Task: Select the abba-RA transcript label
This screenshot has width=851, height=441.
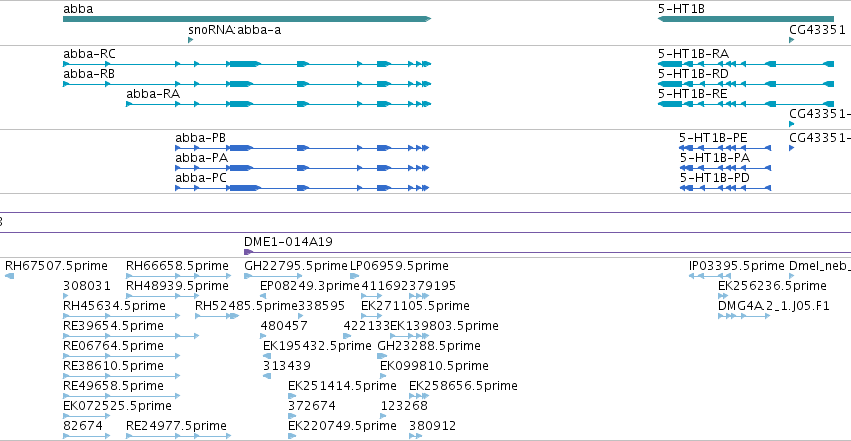Action: click(x=153, y=94)
